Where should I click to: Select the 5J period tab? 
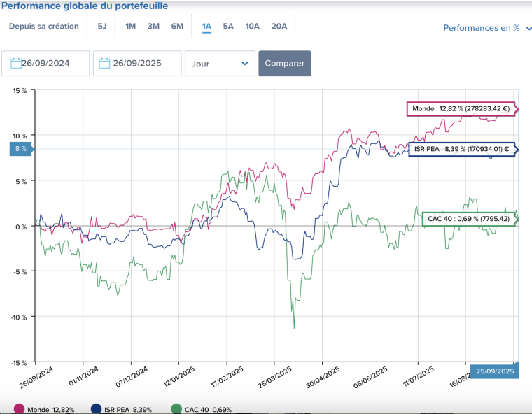point(102,27)
